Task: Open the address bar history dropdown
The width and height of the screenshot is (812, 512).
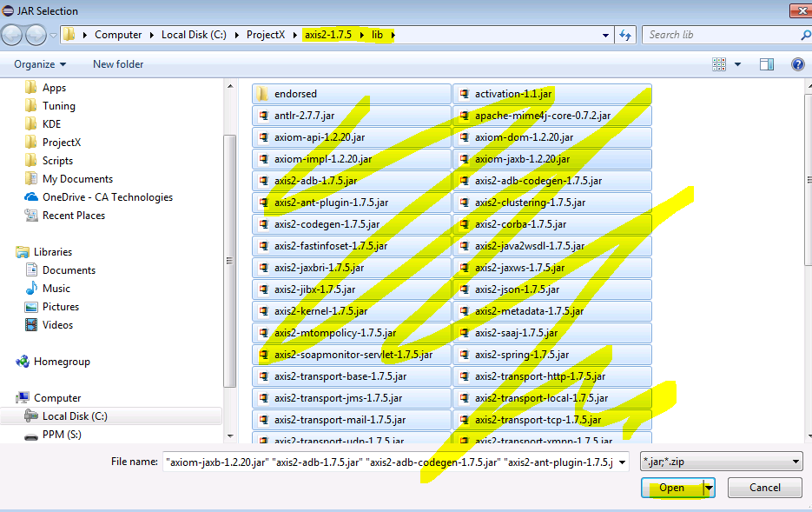Action: tap(605, 36)
